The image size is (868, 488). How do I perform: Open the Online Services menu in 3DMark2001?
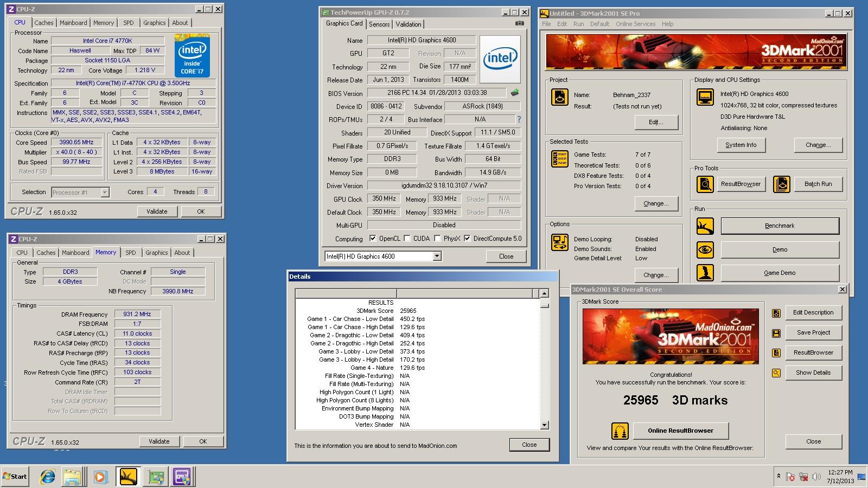tap(635, 24)
